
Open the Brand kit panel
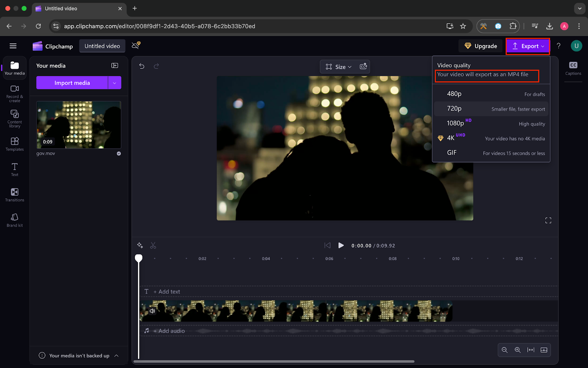(x=15, y=220)
